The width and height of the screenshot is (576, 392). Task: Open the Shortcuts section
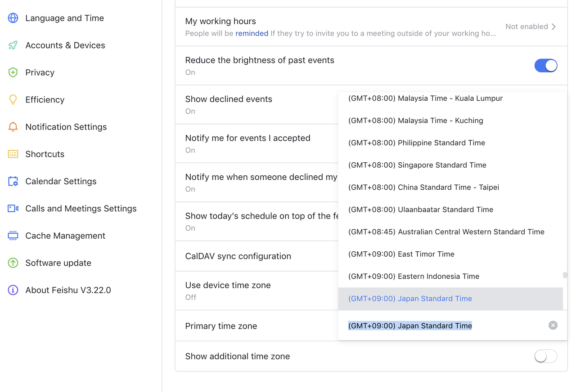tap(45, 154)
